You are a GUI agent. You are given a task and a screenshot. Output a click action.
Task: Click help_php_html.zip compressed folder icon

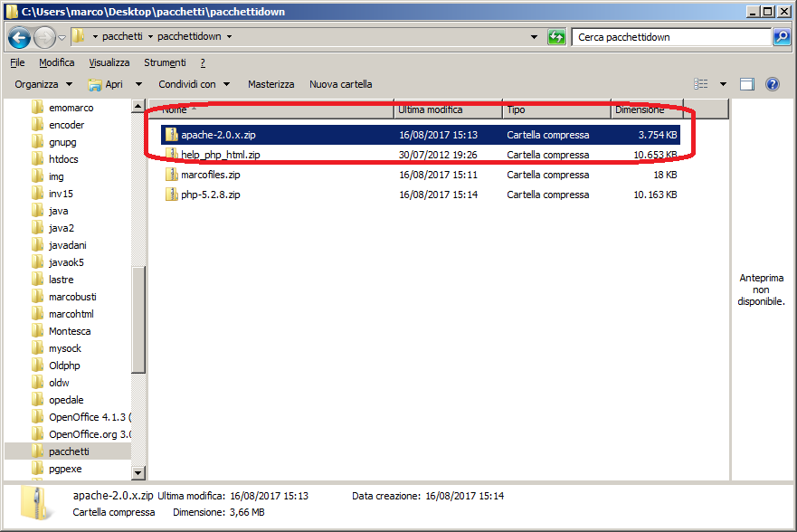[x=172, y=155]
